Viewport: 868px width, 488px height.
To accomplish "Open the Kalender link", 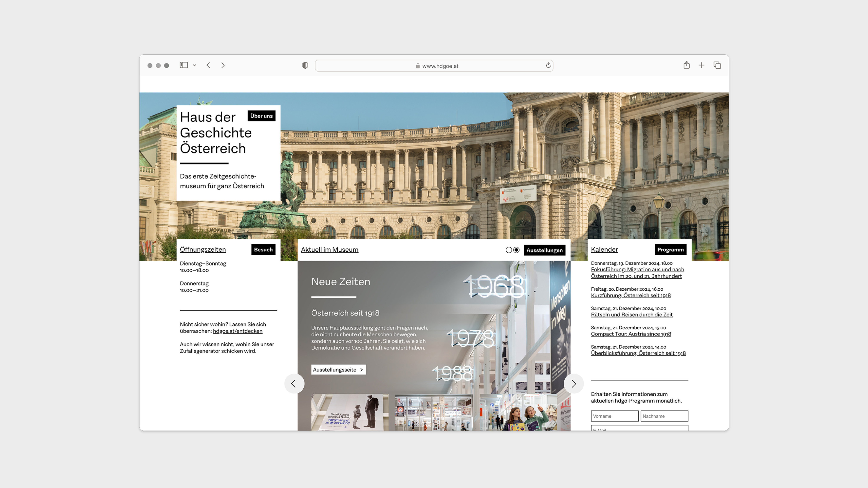I will point(604,250).
